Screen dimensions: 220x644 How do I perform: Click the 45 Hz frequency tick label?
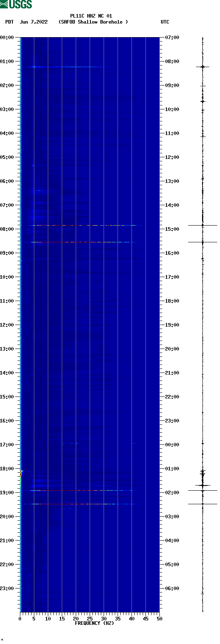click(x=145, y=619)
